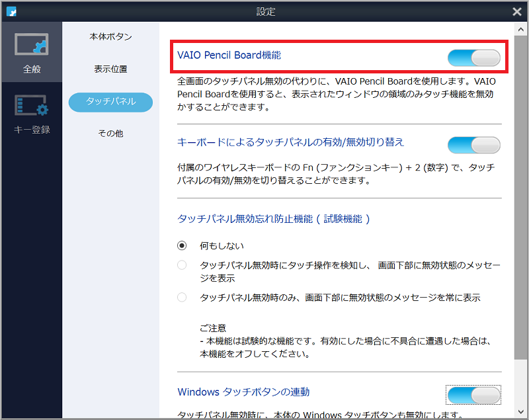
Task: Close the 設定 window
Action: pos(517,12)
